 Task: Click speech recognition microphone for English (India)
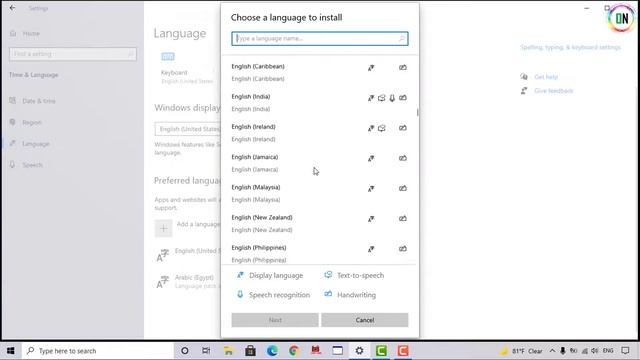click(x=392, y=98)
